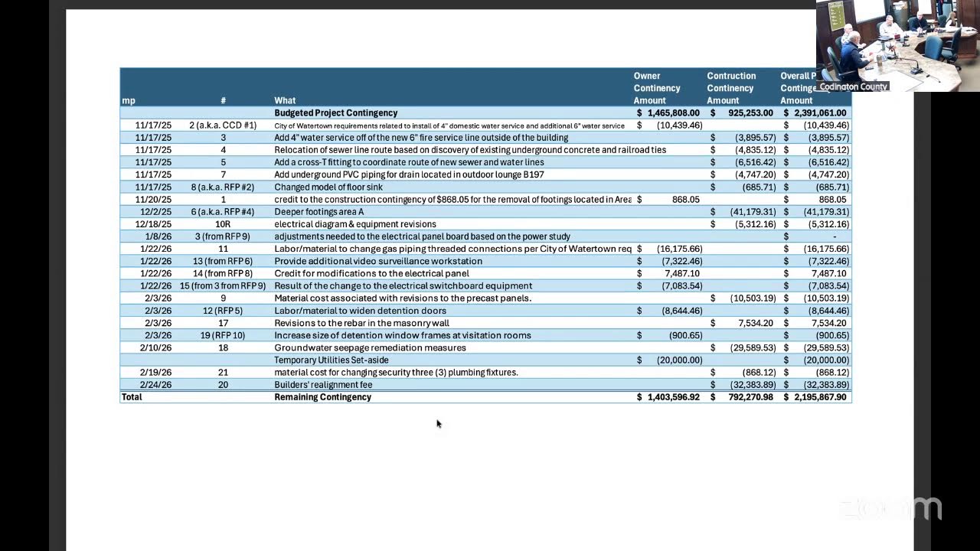Viewport: 980px width, 551px height.
Task: Click the date 2/24/26
Action: (156, 385)
